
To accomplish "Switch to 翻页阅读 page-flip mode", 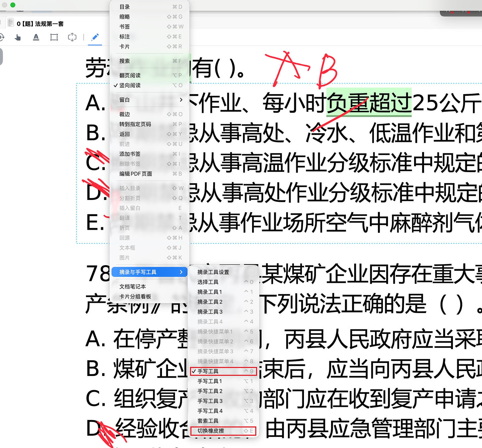I will tap(149, 75).
